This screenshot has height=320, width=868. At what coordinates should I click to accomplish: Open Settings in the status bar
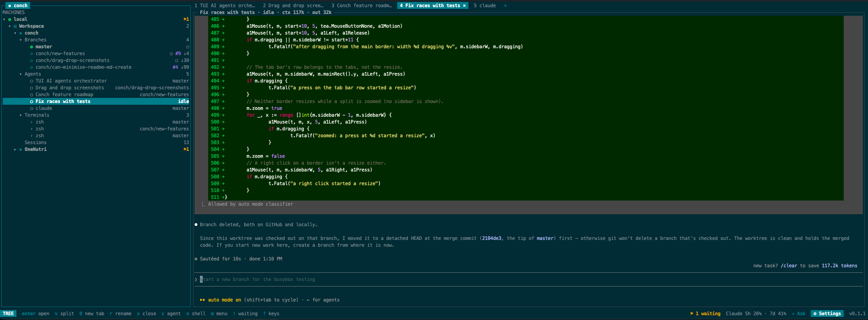tap(827, 313)
